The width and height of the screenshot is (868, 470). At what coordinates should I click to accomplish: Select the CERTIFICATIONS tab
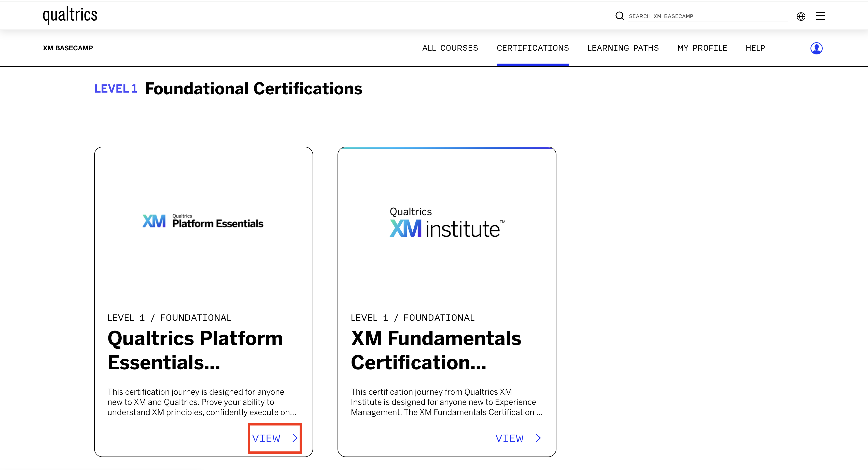point(533,48)
